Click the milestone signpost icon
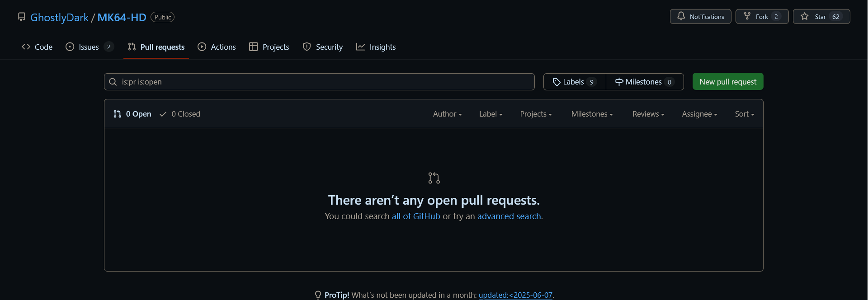Screen dimensions: 868x300 point(619,82)
